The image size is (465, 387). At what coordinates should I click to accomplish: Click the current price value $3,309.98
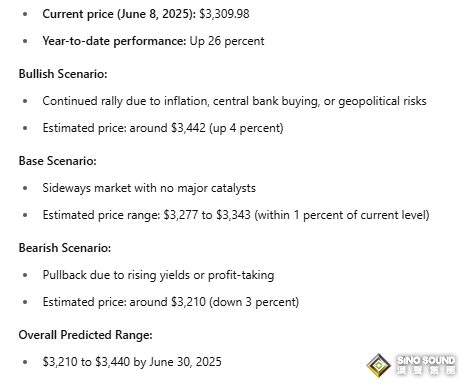[x=224, y=14]
